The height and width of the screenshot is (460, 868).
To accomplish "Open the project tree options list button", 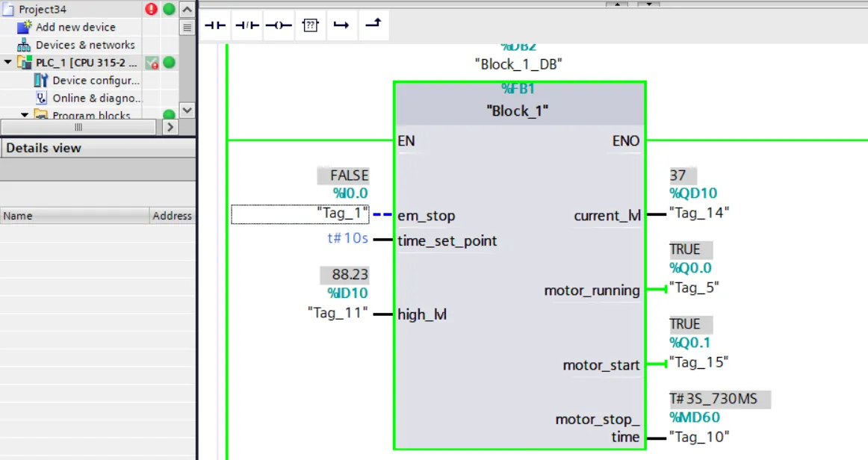I will click(x=187, y=27).
